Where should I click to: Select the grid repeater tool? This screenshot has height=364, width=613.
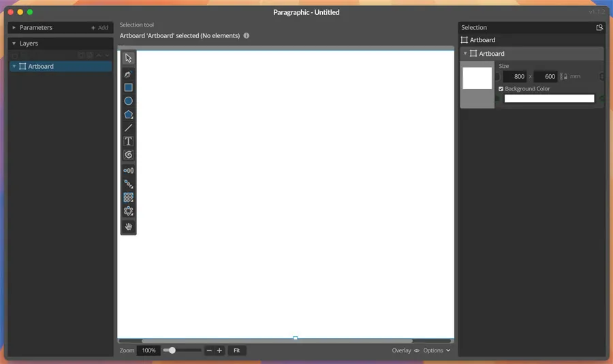pyautogui.click(x=128, y=198)
